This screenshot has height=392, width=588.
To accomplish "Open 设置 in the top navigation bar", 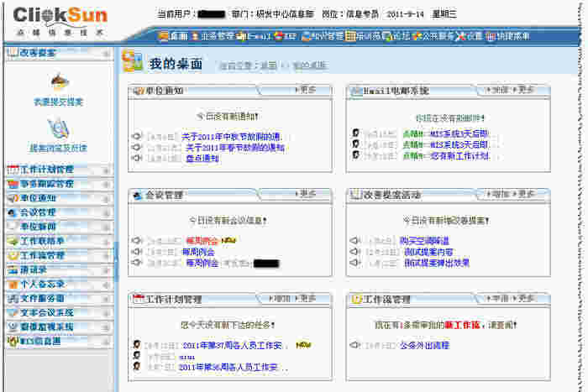I will (469, 36).
